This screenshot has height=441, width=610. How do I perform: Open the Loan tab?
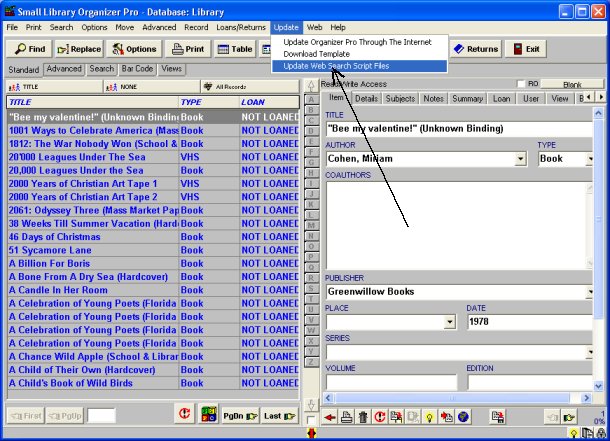(501, 99)
